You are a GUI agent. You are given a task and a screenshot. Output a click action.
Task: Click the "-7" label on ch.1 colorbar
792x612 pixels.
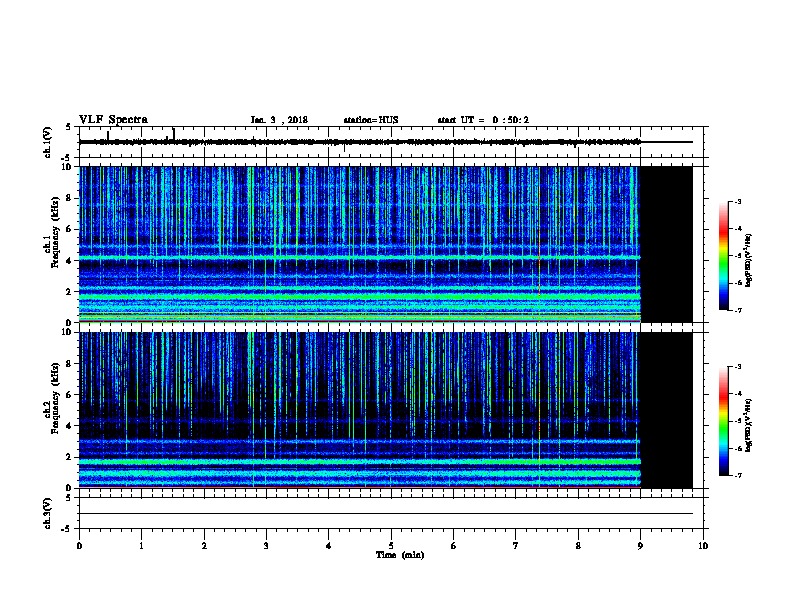[737, 310]
